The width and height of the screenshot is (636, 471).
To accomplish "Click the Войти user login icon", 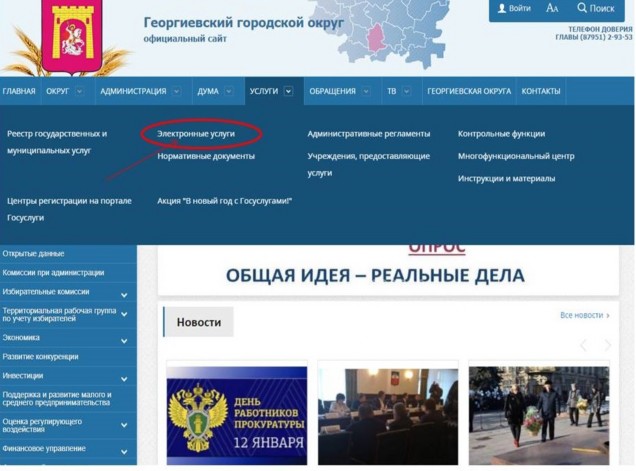I will point(502,8).
